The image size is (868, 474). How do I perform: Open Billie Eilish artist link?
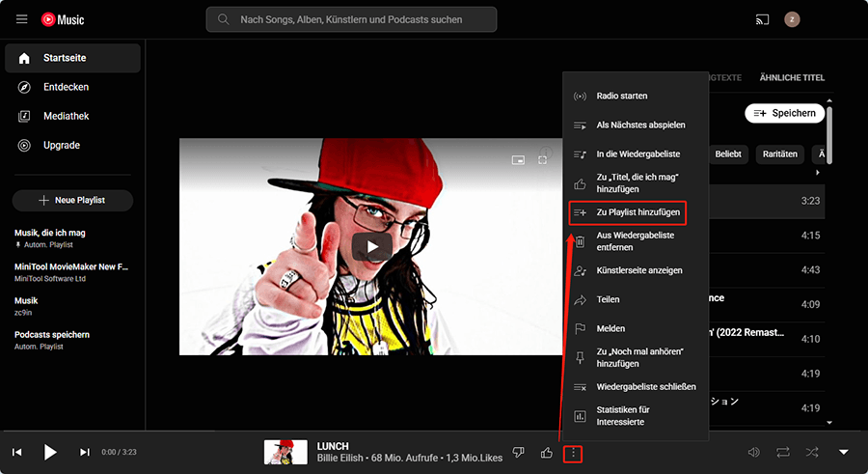point(339,458)
